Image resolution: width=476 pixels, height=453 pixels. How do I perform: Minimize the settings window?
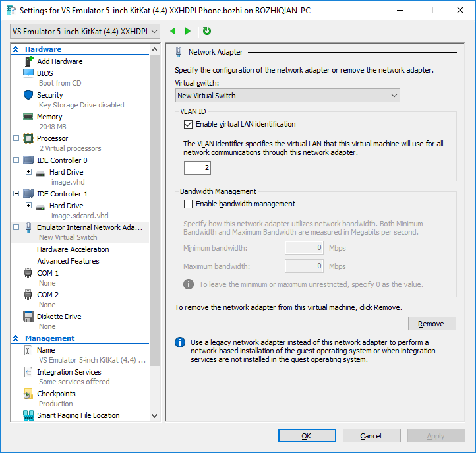400,10
